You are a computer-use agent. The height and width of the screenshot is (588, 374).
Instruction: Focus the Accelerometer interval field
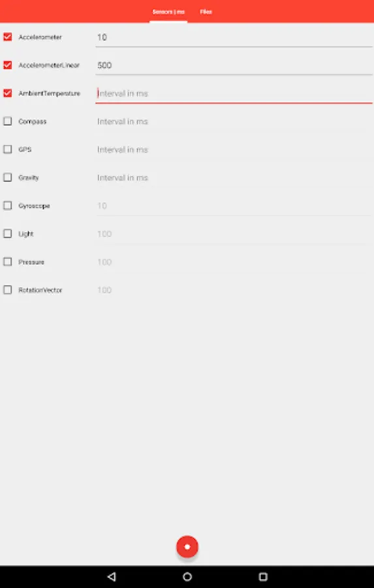point(234,37)
